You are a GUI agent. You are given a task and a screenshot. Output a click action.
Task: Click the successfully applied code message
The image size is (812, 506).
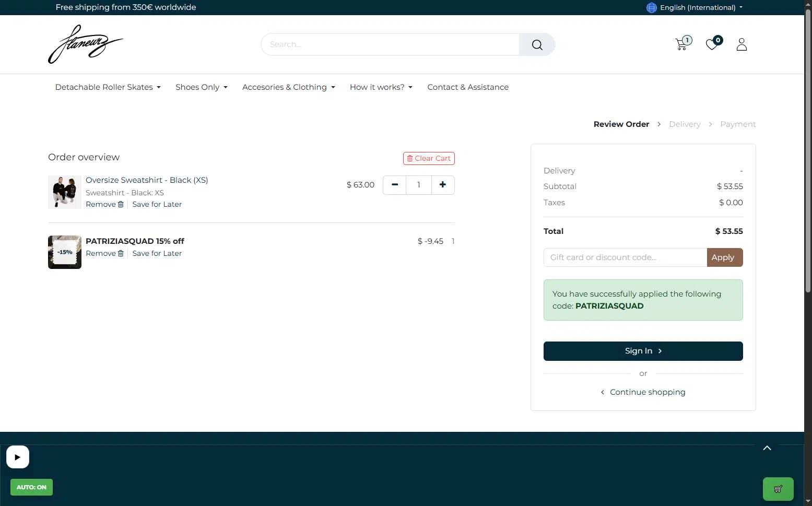coord(643,300)
